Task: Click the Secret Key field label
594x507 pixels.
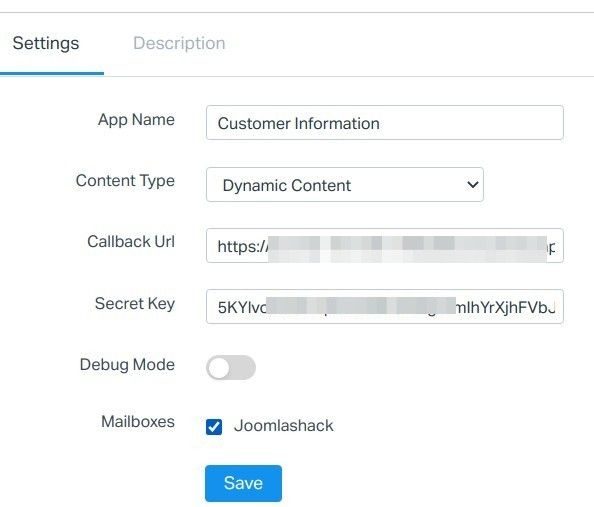Action: tap(135, 304)
